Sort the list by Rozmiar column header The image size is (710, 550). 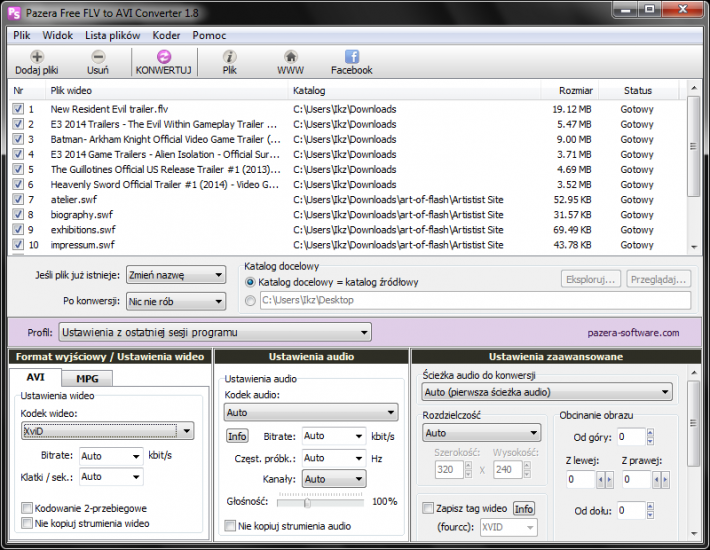click(570, 91)
